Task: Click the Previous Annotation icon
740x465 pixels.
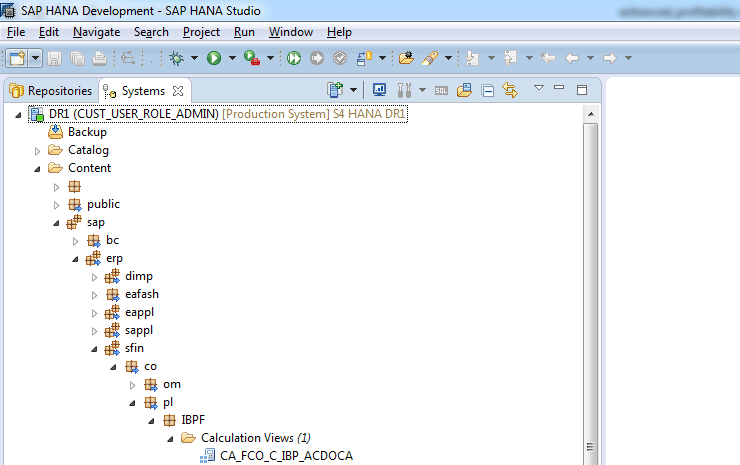Action: [x=510, y=58]
